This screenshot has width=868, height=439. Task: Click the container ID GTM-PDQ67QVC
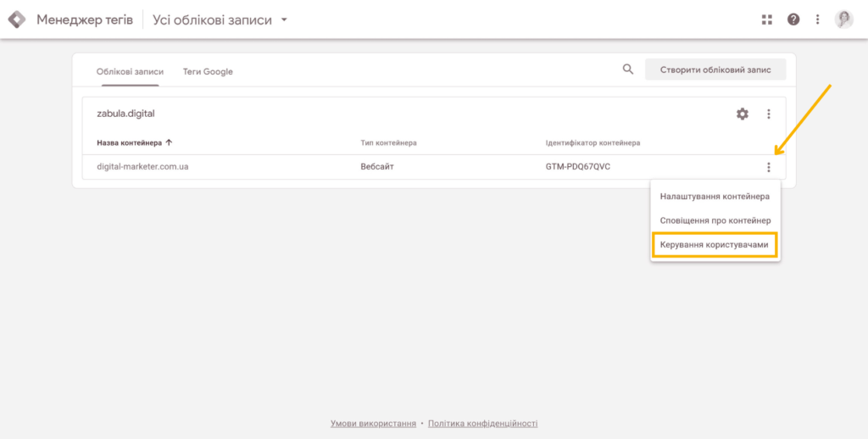(x=578, y=167)
